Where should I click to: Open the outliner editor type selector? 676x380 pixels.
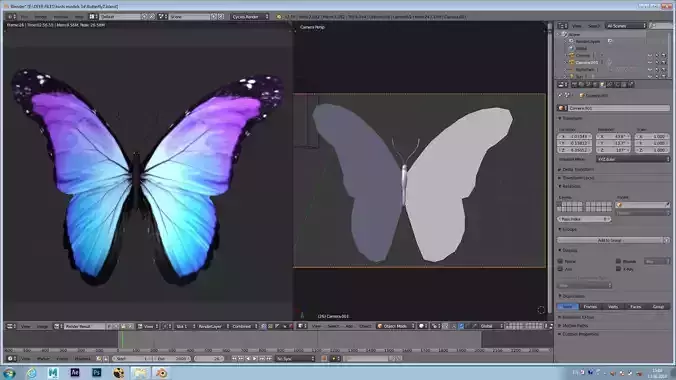pyautogui.click(x=562, y=26)
